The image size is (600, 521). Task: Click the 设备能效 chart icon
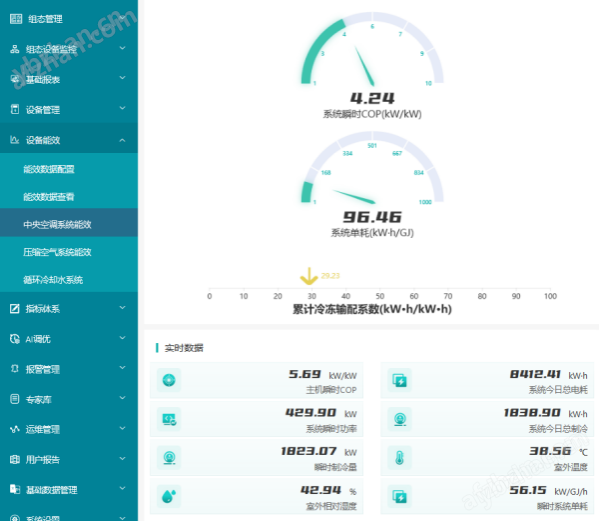click(15, 140)
